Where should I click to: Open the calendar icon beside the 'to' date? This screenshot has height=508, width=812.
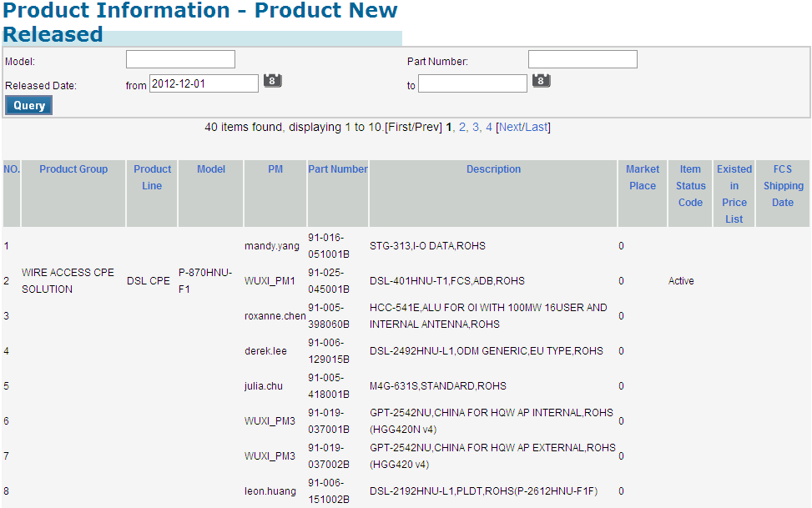pyautogui.click(x=542, y=81)
